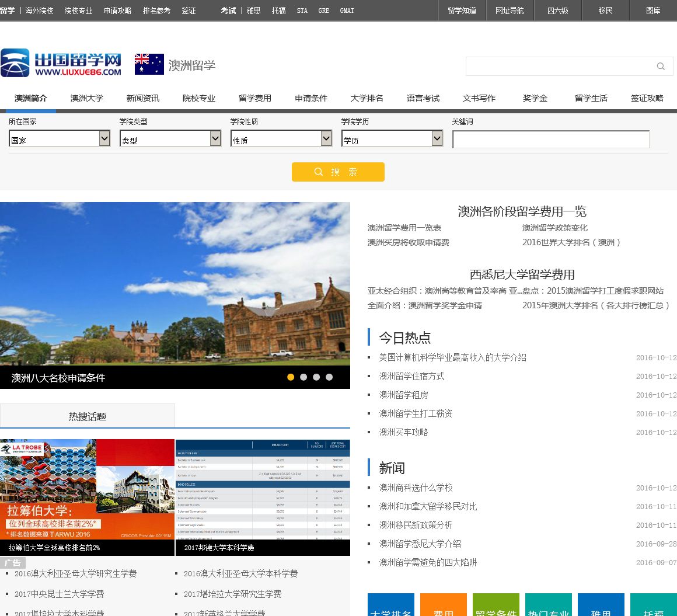Go to the 奖学金 navigation tab
677x616 pixels.
tap(535, 98)
